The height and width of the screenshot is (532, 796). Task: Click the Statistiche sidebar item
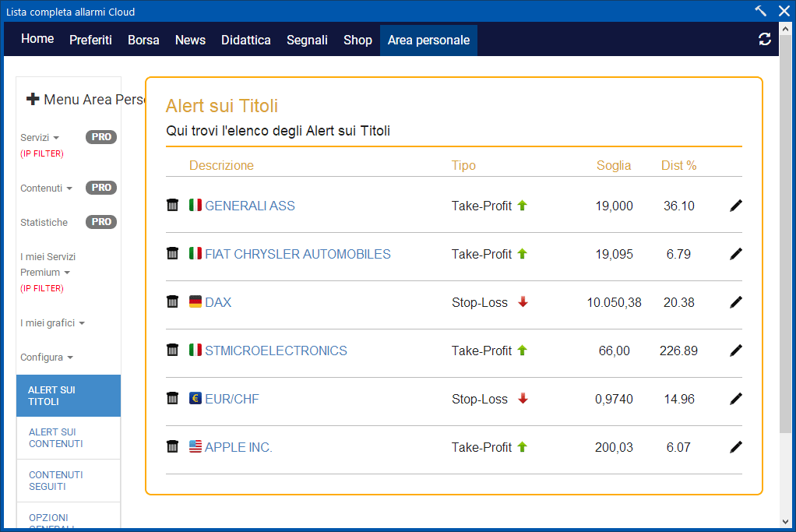click(44, 222)
